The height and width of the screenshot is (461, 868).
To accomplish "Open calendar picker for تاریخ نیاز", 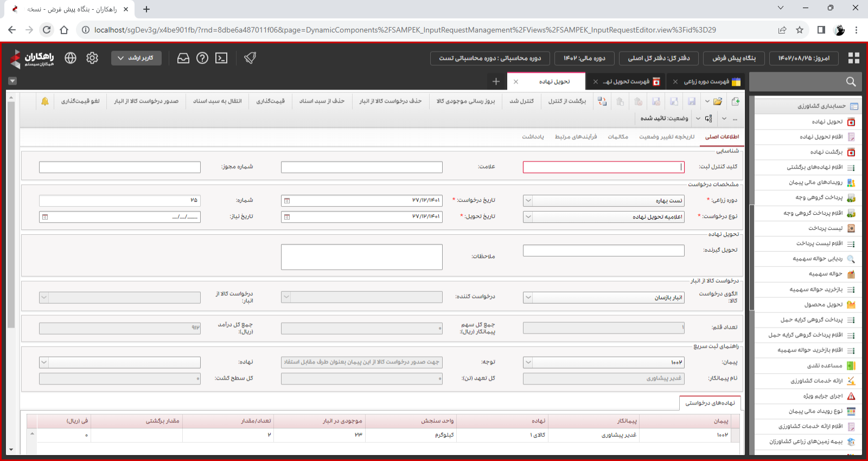I will point(45,217).
